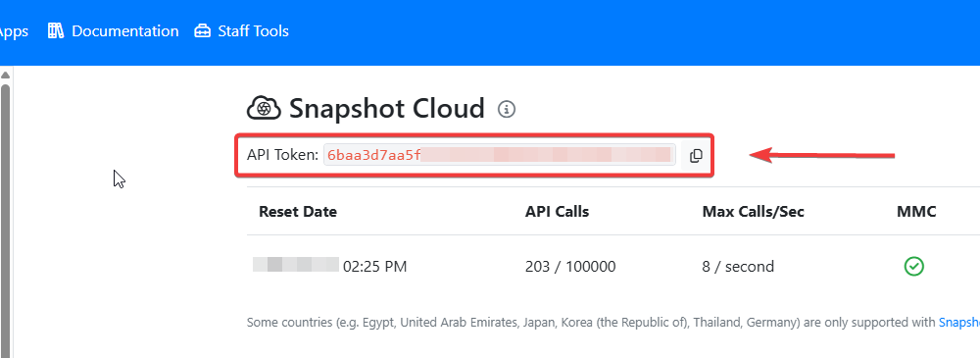Viewport: 980px width, 358px height.
Task: Click the MMC column header
Action: pyautogui.click(x=916, y=212)
